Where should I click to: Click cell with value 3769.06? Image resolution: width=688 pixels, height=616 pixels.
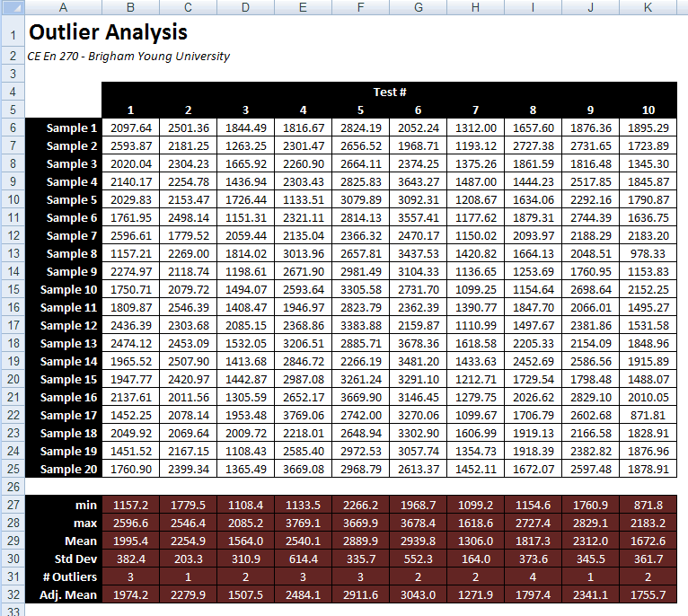tap(304, 416)
